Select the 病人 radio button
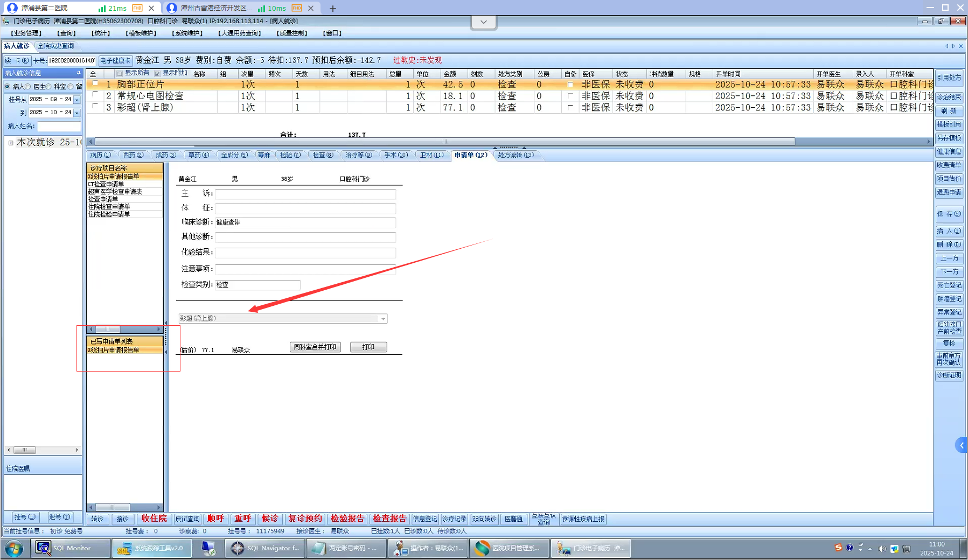 [x=8, y=86]
